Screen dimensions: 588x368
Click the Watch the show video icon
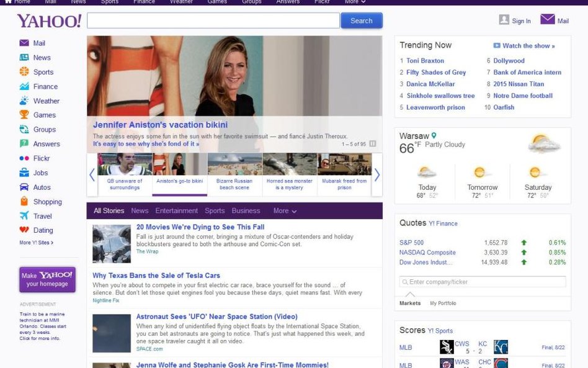point(496,45)
